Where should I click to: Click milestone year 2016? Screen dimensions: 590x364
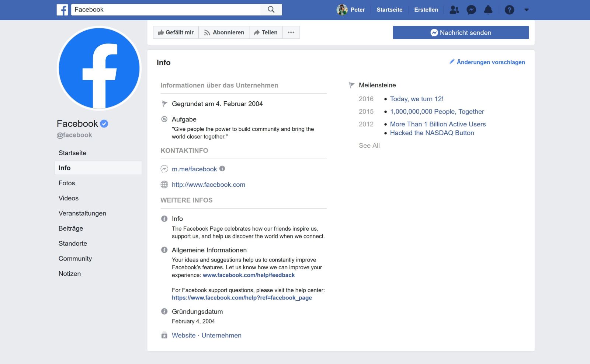pos(366,99)
